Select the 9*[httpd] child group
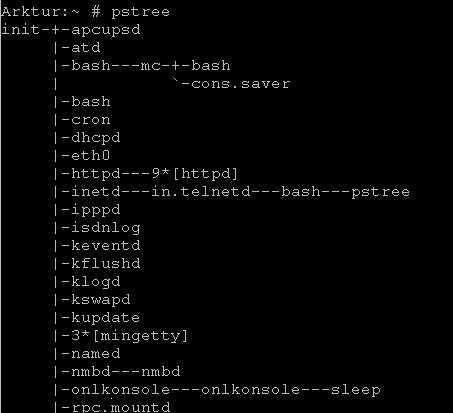453x413 pixels. coord(195,174)
